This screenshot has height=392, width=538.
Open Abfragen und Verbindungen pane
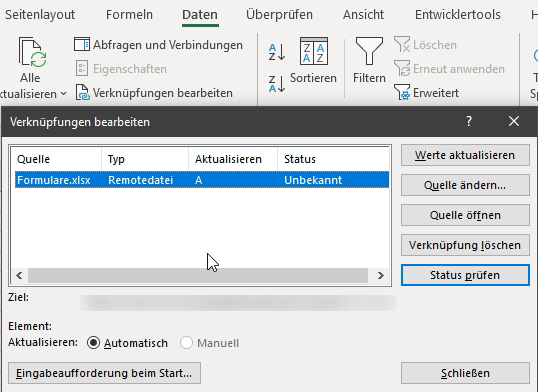158,45
